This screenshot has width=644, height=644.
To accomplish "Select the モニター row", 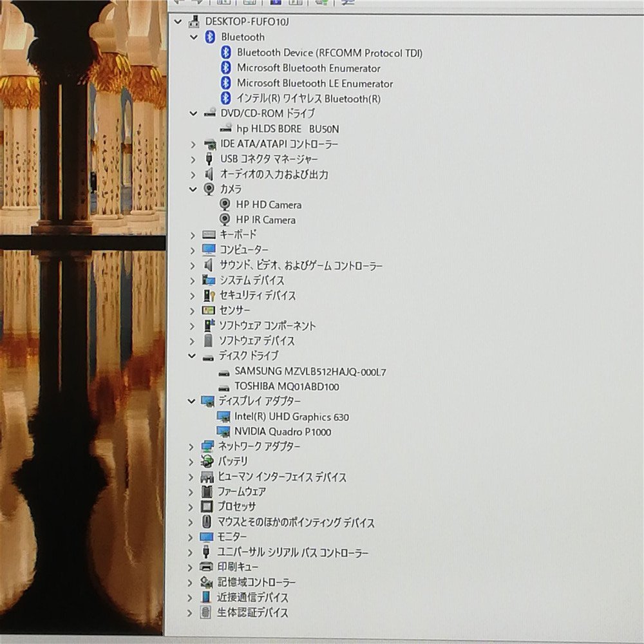I will tap(232, 537).
